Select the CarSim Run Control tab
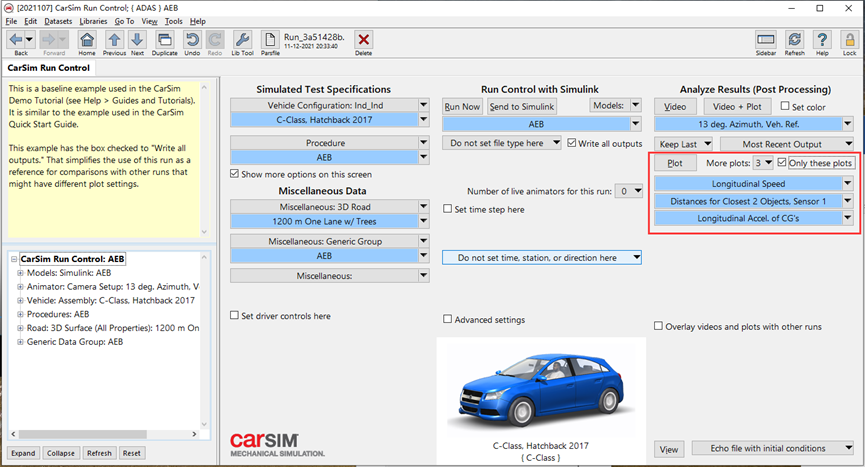The image size is (865, 467). click(x=49, y=68)
